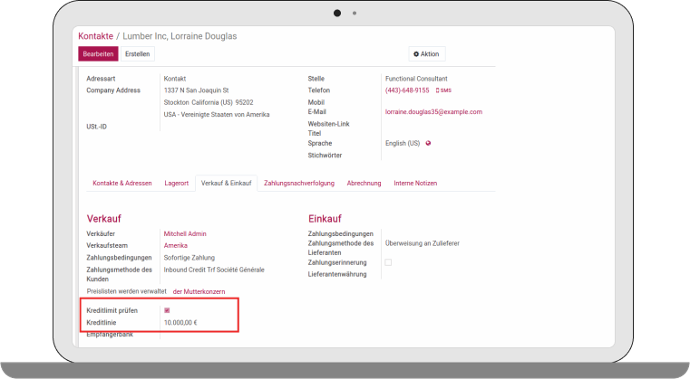The height and width of the screenshot is (379, 690).
Task: Click the SMS phone icon
Action: pos(437,90)
